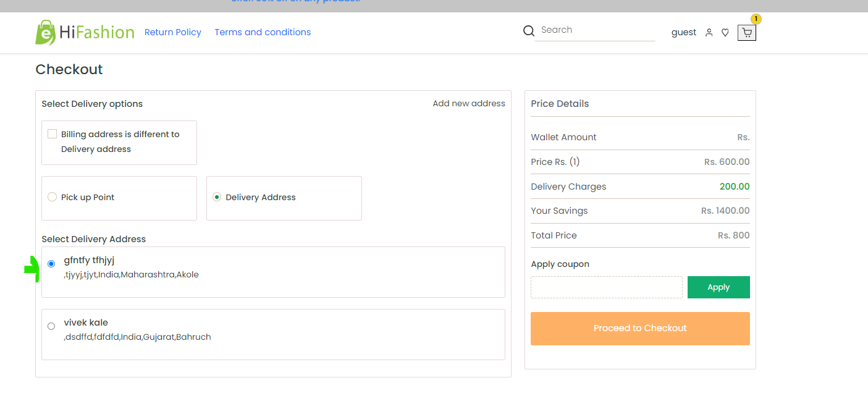Click the Apply coupon label text
Image resolution: width=868 pixels, height=396 pixels.
[x=560, y=264]
